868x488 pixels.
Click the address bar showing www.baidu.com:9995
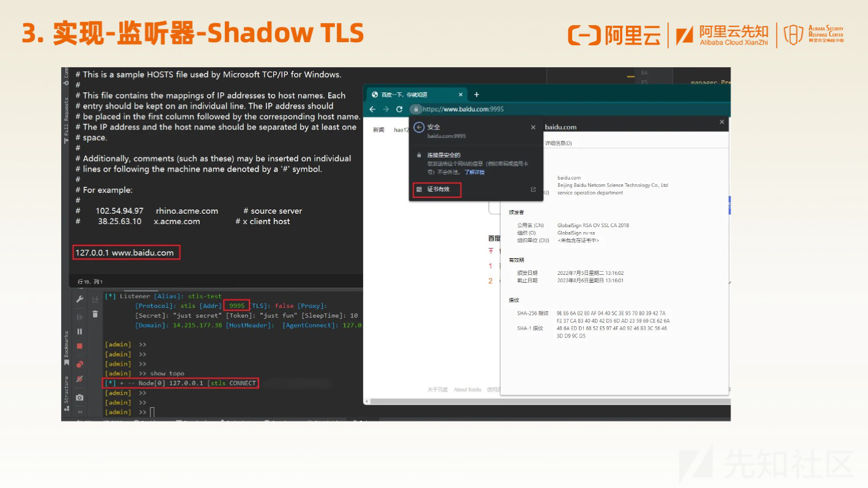point(463,109)
